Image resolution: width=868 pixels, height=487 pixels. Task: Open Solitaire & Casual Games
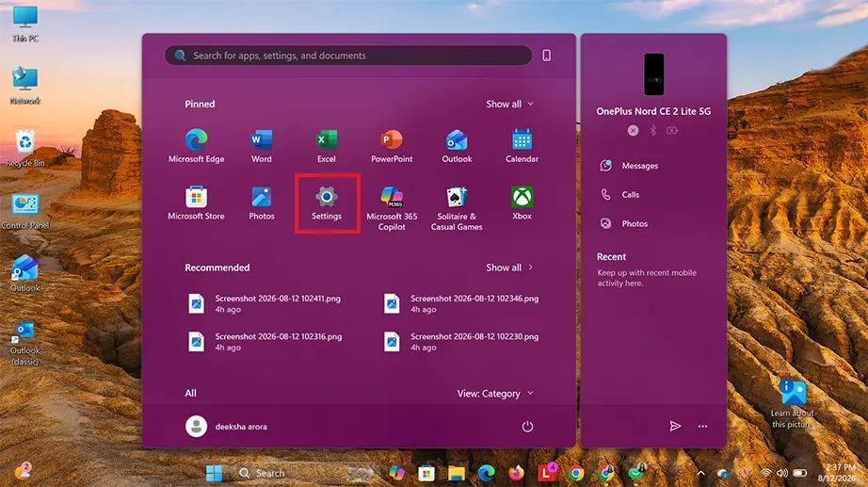[x=457, y=208]
